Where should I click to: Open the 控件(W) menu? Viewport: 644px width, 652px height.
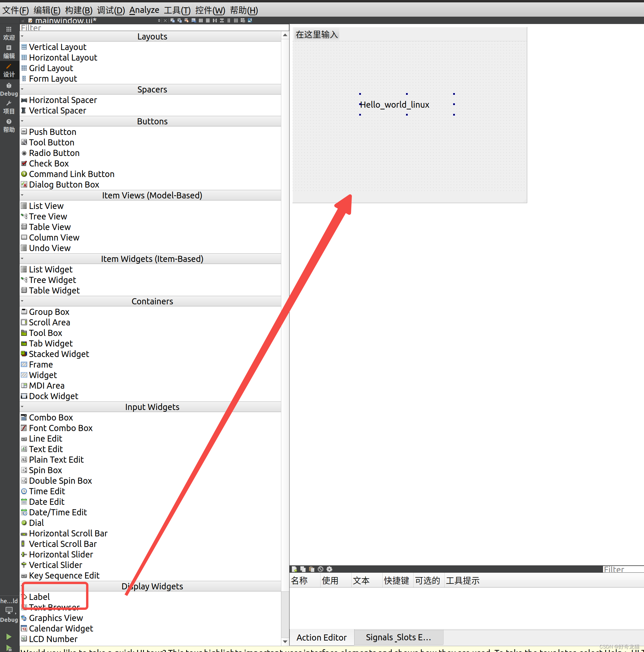click(x=210, y=11)
